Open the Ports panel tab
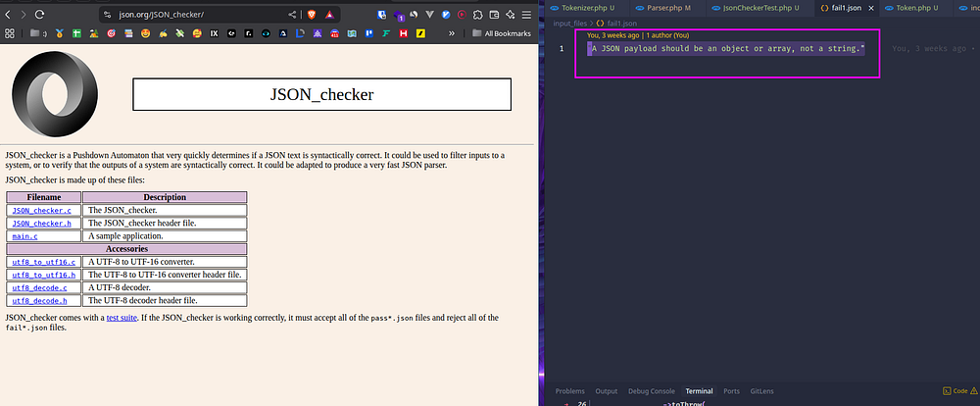980x406 pixels. pyautogui.click(x=731, y=391)
